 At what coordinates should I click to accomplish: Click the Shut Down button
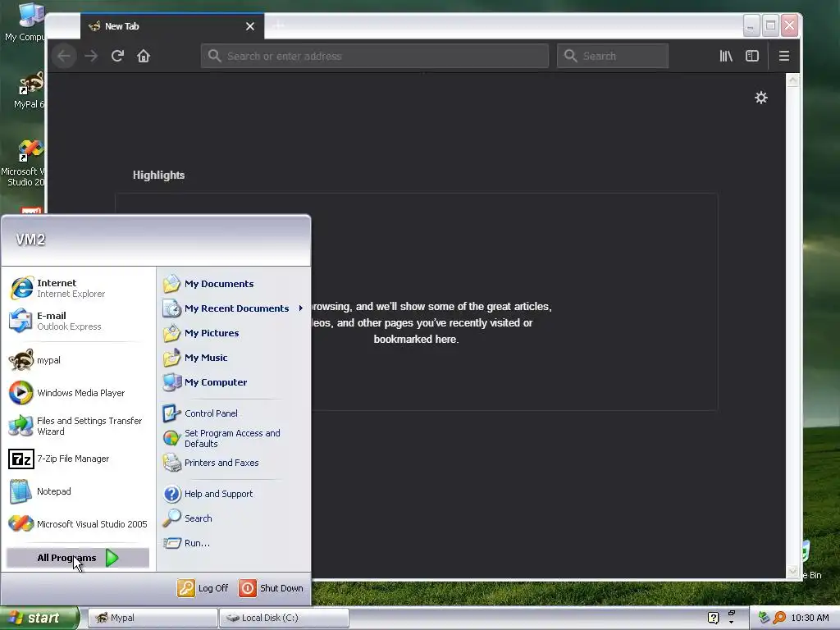[272, 587]
